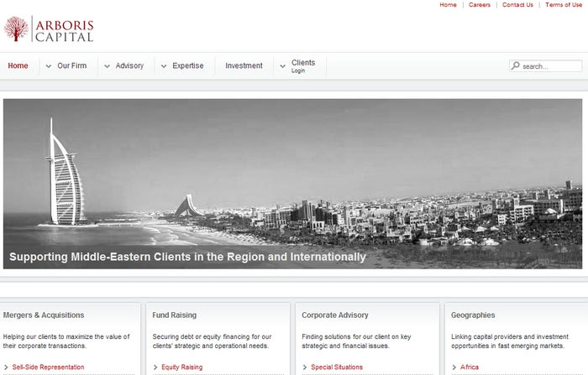This screenshot has width=588, height=375.
Task: Open the Clients Login dropdown chevron
Action: click(282, 66)
